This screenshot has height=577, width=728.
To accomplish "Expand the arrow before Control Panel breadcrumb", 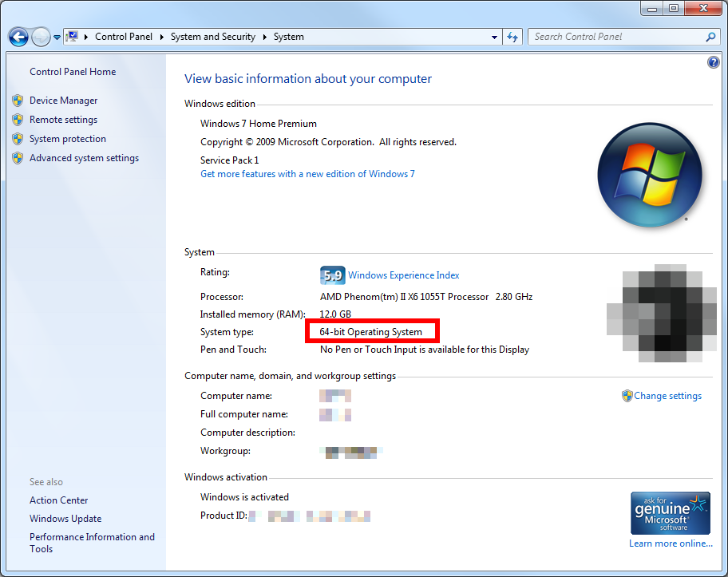I will click(86, 37).
